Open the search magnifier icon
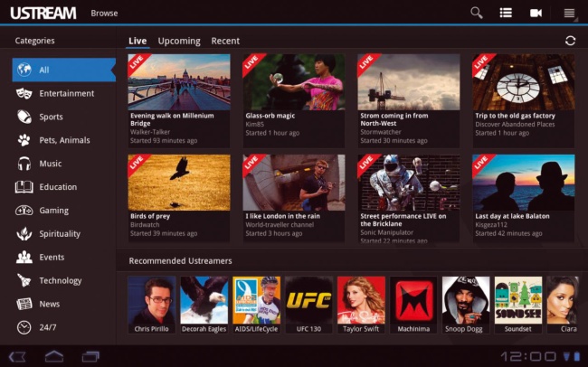Screen dimensions: 588x367 point(477,13)
